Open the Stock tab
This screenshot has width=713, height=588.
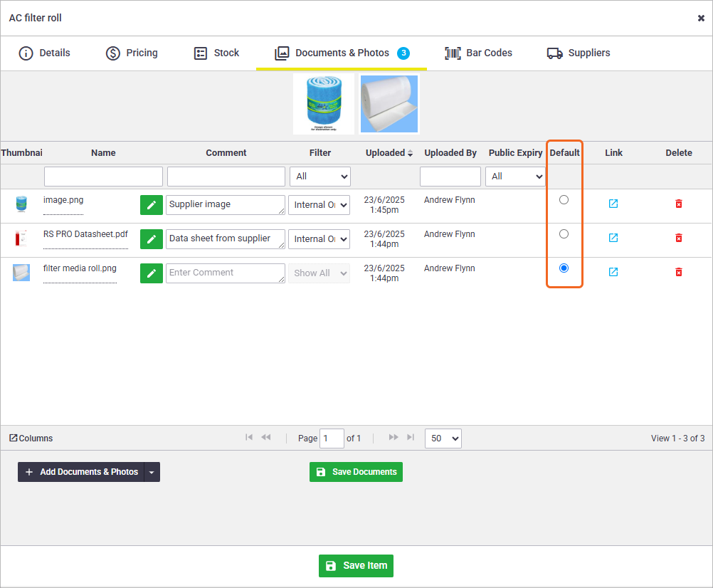(216, 53)
